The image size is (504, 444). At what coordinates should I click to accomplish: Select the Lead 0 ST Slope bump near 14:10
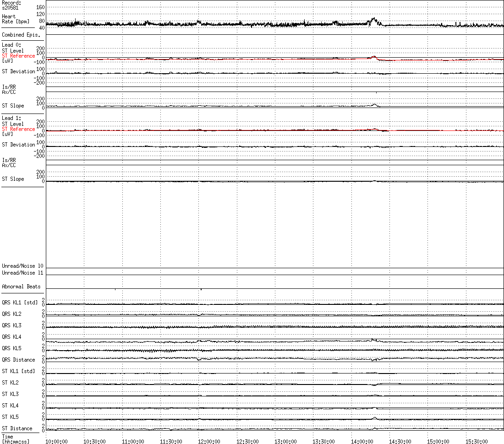click(x=374, y=105)
